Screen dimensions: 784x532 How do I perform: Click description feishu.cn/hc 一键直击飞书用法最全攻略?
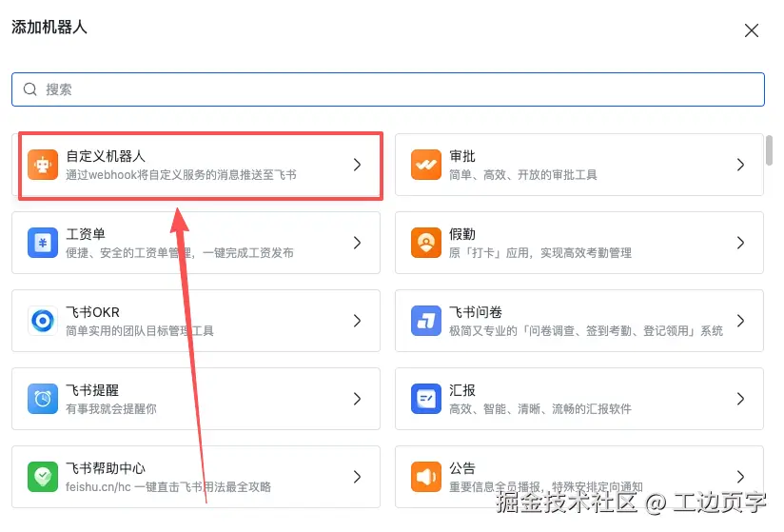(168, 486)
